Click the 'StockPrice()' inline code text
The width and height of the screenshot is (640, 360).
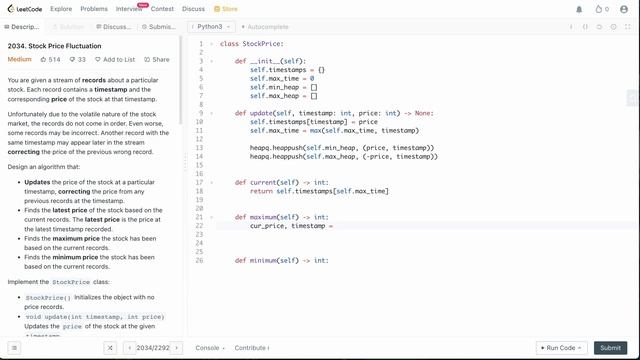(48, 298)
